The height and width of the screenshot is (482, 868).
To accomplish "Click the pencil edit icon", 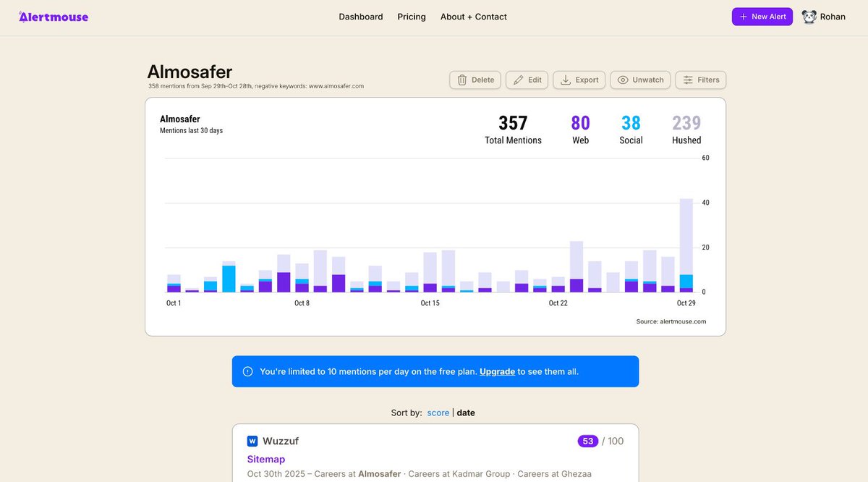I will pos(518,80).
